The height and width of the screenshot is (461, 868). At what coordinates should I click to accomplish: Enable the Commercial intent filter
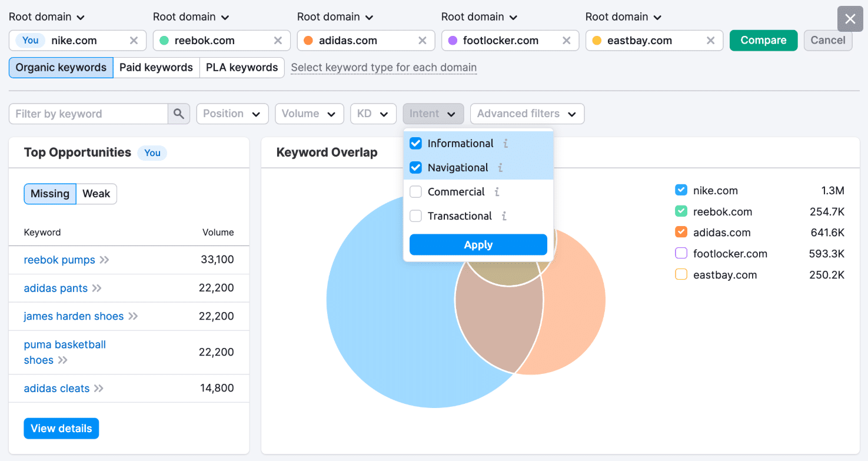tap(416, 191)
